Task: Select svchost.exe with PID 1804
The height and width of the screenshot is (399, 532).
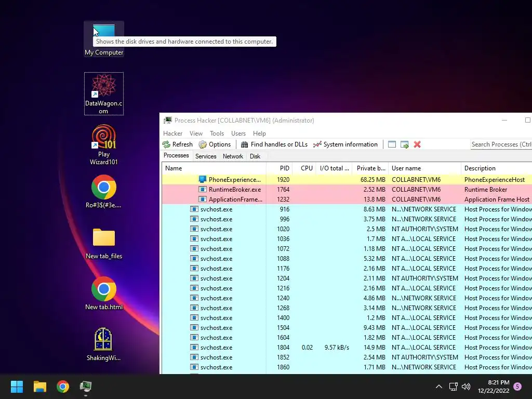Action: pos(347,347)
